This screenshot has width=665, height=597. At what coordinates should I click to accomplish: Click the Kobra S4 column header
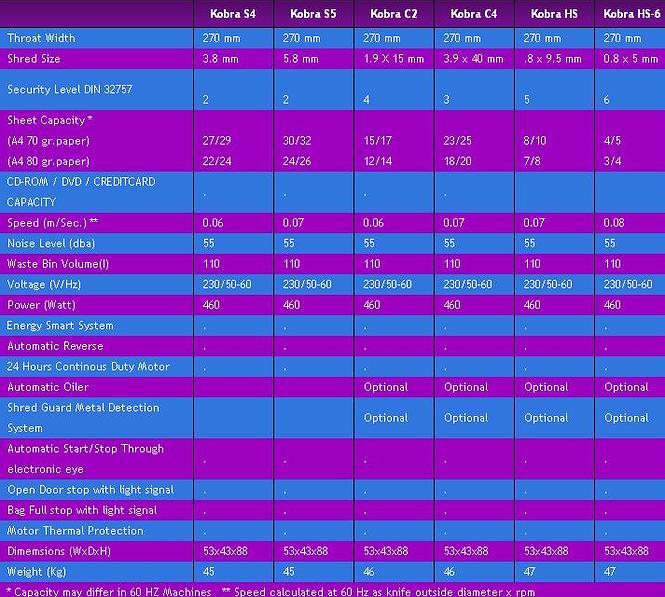233,14
